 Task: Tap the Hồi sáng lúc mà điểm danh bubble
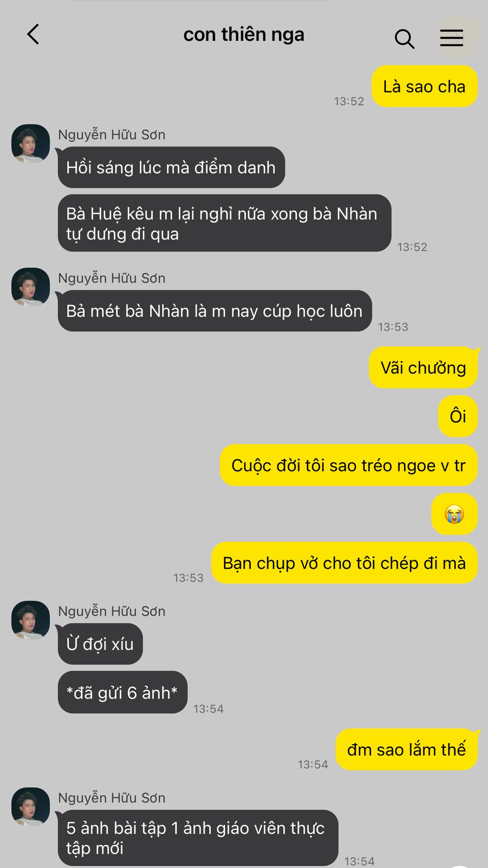pos(171,167)
